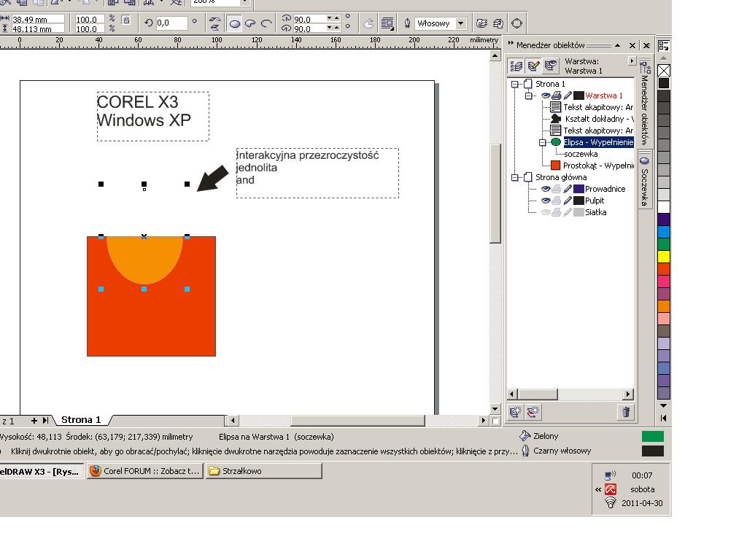Viewport: 747px width, 560px height.
Task: Open Corel FORUM taskbar button
Action: [144, 471]
